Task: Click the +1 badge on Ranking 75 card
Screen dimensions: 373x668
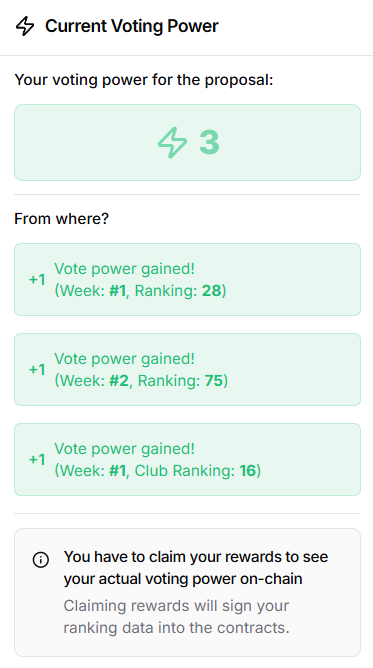Action: click(x=37, y=369)
